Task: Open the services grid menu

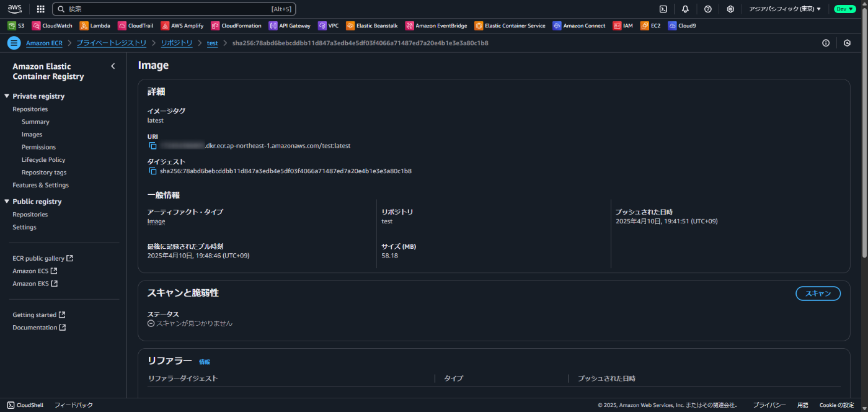Action: click(x=40, y=9)
